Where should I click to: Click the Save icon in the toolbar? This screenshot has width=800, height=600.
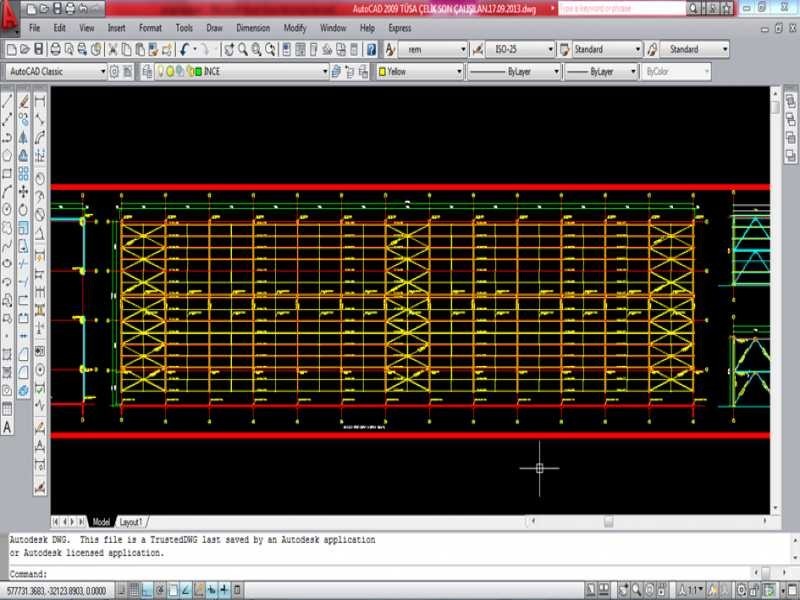pyautogui.click(x=38, y=49)
